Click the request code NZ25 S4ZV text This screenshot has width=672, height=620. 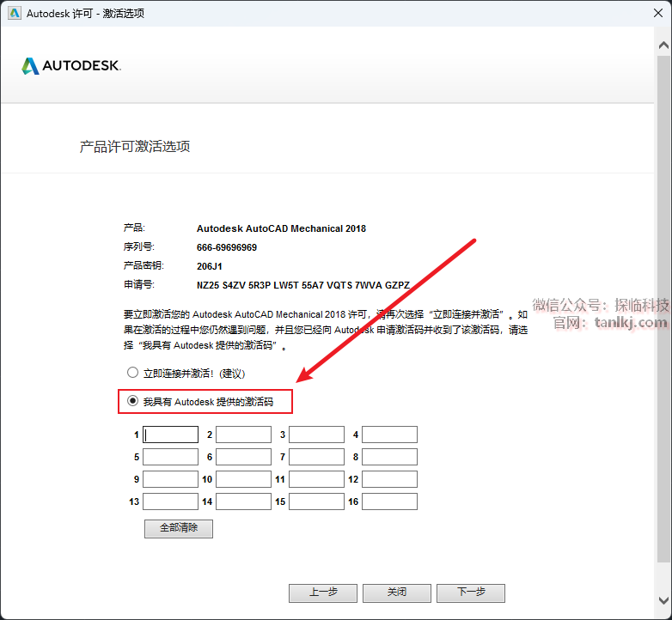(303, 285)
